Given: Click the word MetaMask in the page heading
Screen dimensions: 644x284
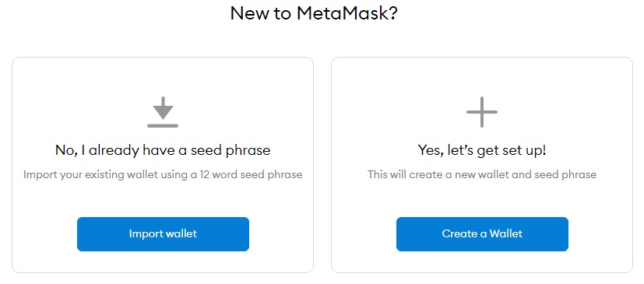Looking at the screenshot, I should 342,13.
